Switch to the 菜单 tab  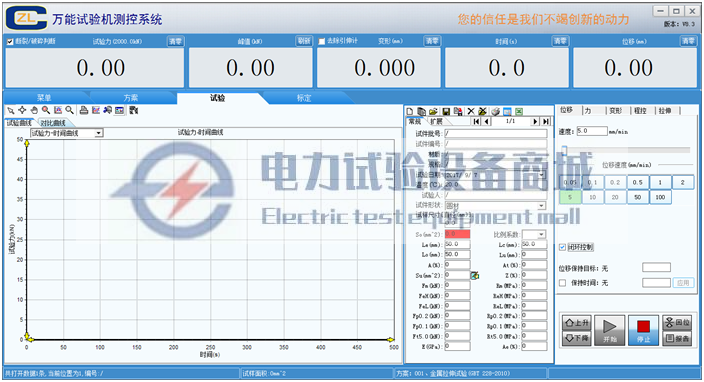pyautogui.click(x=44, y=98)
